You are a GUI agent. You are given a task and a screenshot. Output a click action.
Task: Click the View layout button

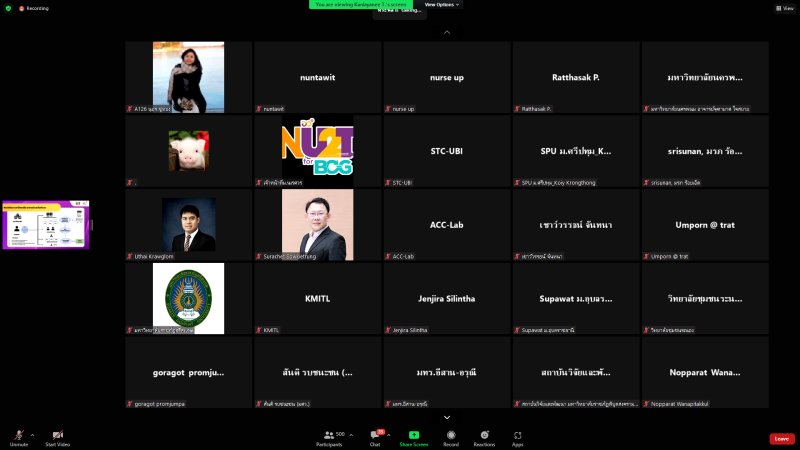[x=782, y=8]
